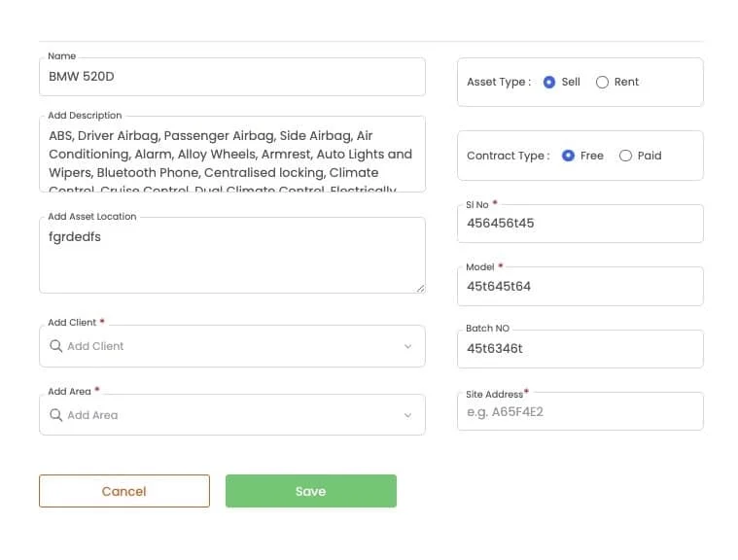This screenshot has width=738, height=560.
Task: Select the Sell asset type
Action: (x=549, y=82)
